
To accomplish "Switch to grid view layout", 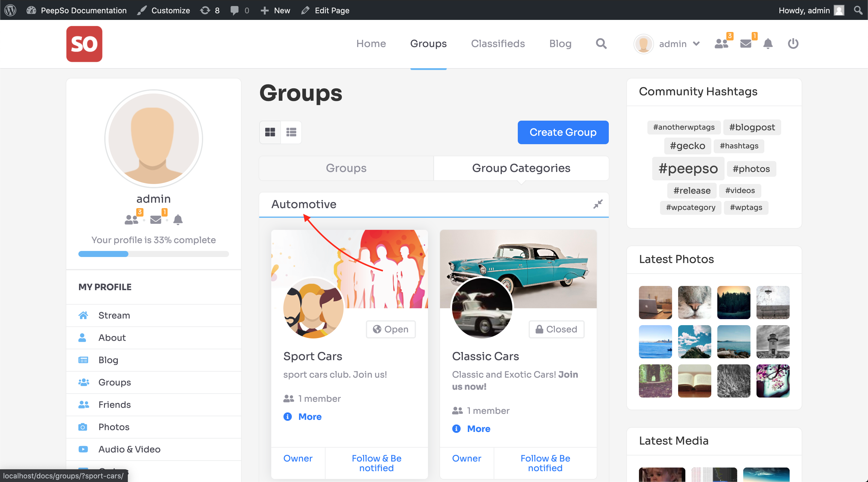I will pyautogui.click(x=270, y=132).
